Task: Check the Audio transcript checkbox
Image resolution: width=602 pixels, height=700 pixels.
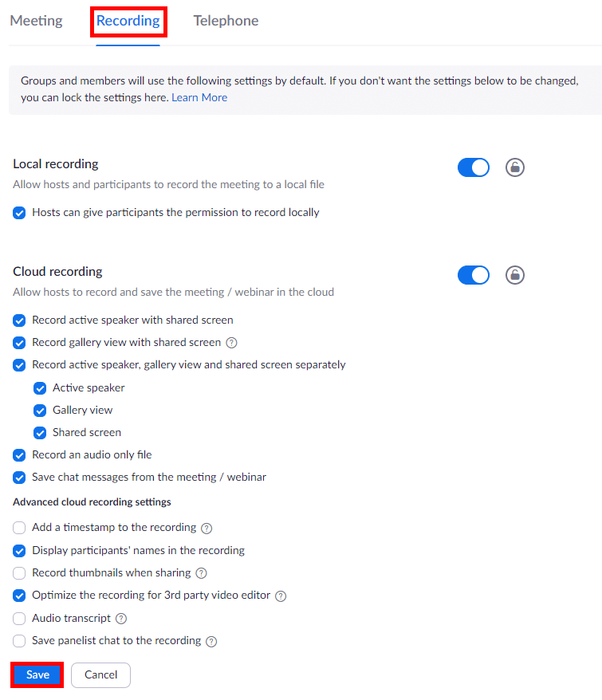Action: click(20, 618)
